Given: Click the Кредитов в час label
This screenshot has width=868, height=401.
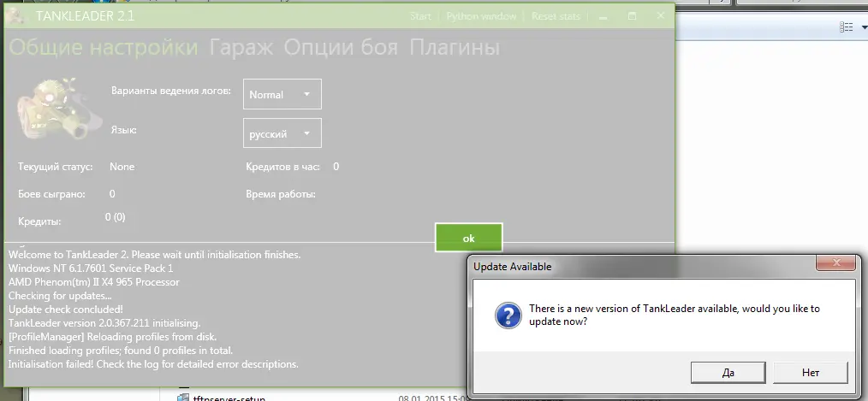Looking at the screenshot, I should (x=282, y=167).
